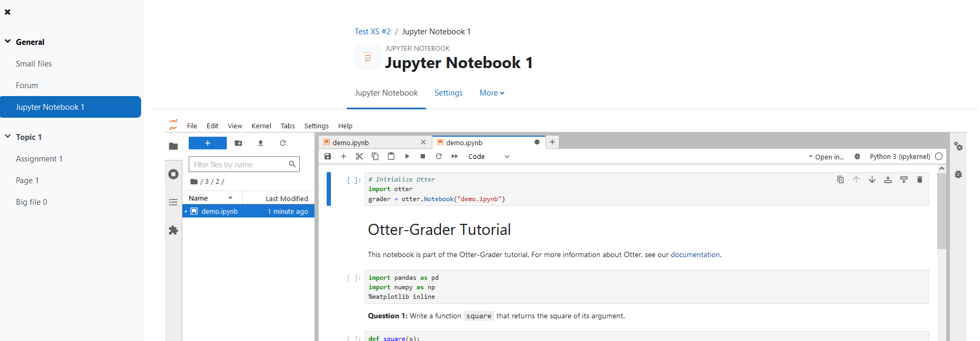Open the file browser sidebar panel
Viewport: 980px width, 341px height.
(173, 146)
